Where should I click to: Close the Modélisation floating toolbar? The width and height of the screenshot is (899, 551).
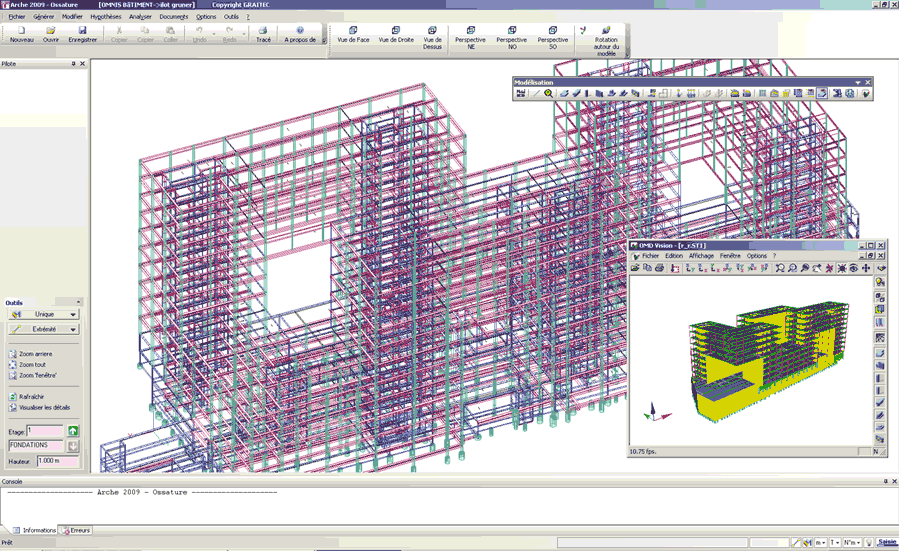point(867,83)
